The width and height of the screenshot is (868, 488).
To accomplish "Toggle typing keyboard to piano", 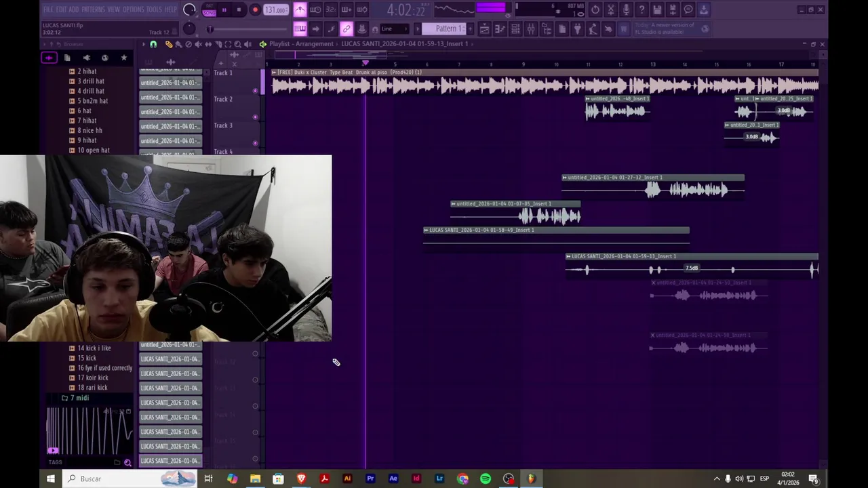I will coord(300,28).
